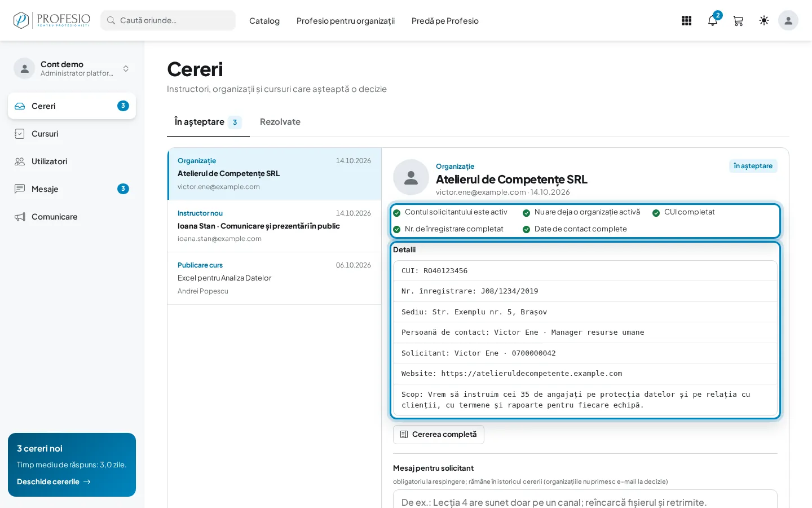
Task: Select 'Excel pentru Analiza Datelor' request
Action: click(x=274, y=278)
